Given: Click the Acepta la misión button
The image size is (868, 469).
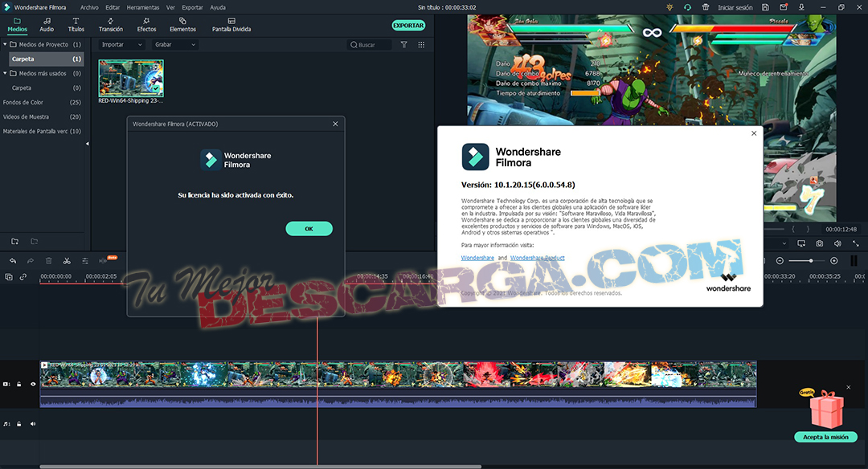Looking at the screenshot, I should (x=825, y=437).
